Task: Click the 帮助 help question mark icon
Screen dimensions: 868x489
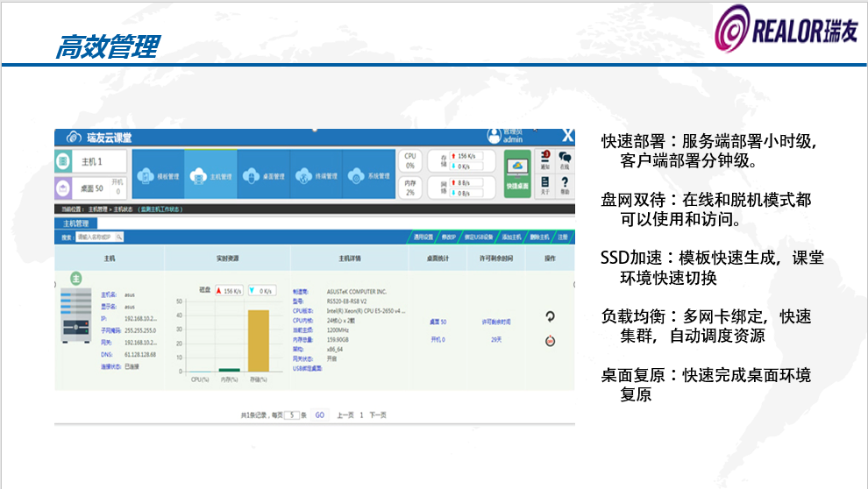Action: (565, 185)
